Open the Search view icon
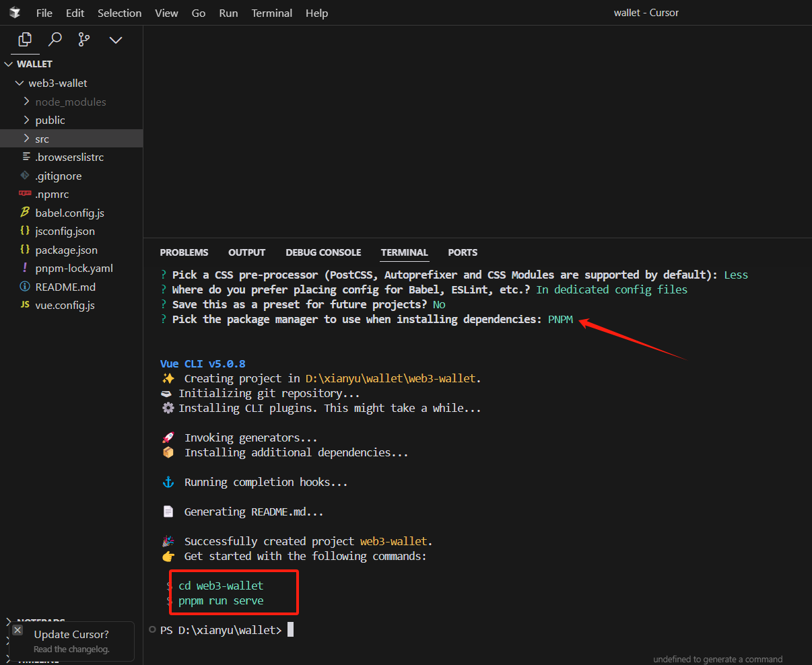The height and width of the screenshot is (665, 812). pyautogui.click(x=55, y=40)
